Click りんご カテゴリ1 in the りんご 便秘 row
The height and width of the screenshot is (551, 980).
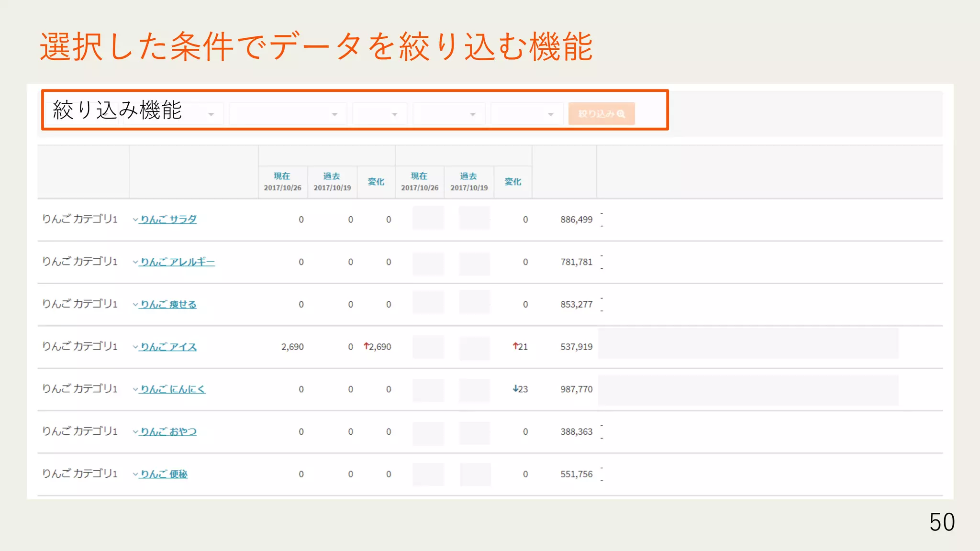80,474
